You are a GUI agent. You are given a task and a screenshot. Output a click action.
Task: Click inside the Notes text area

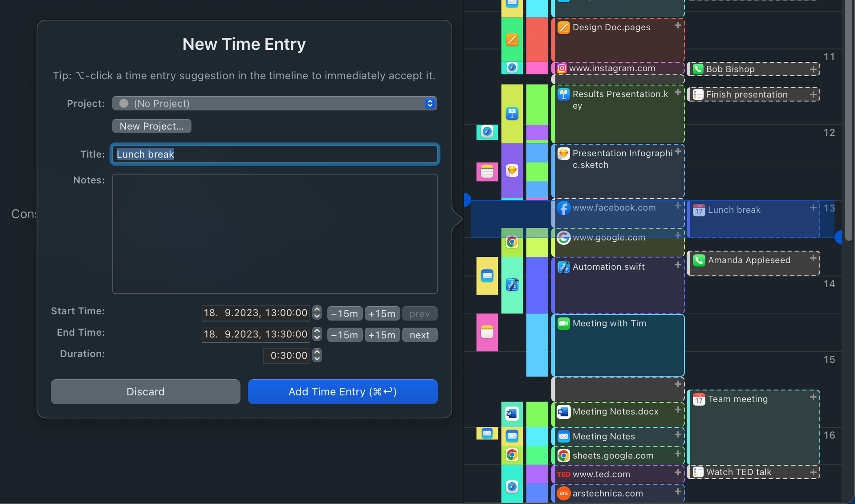click(274, 234)
